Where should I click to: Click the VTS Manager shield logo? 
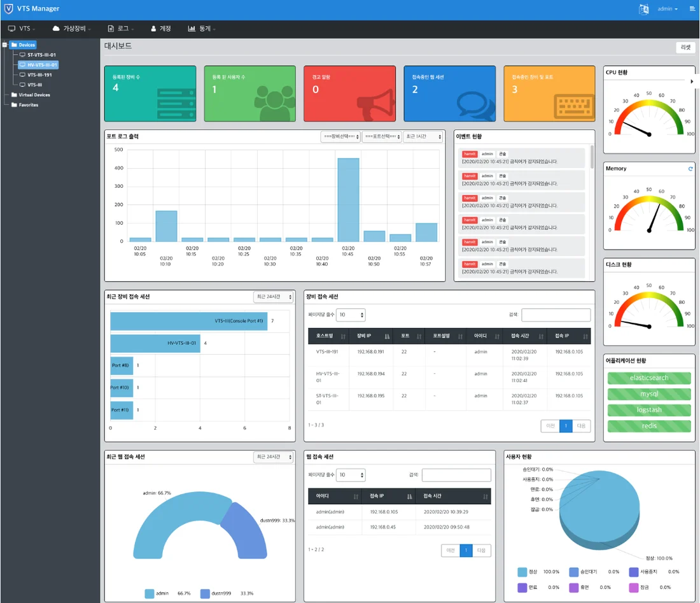point(8,8)
